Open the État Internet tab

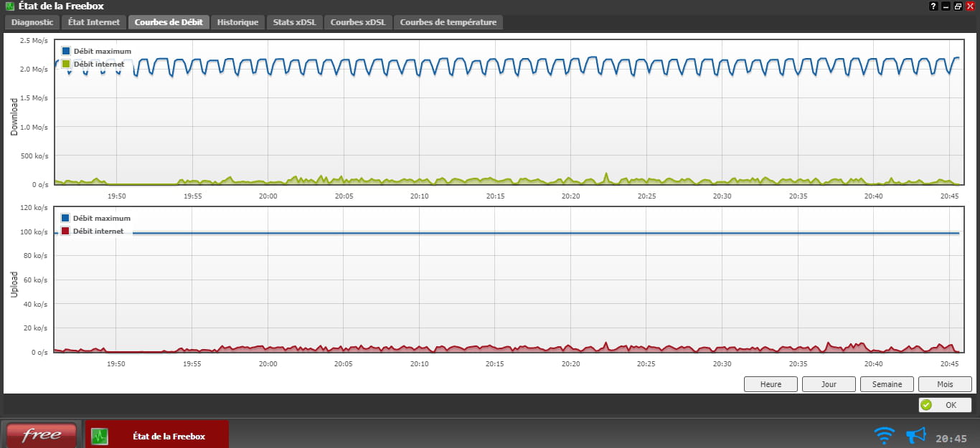94,22
